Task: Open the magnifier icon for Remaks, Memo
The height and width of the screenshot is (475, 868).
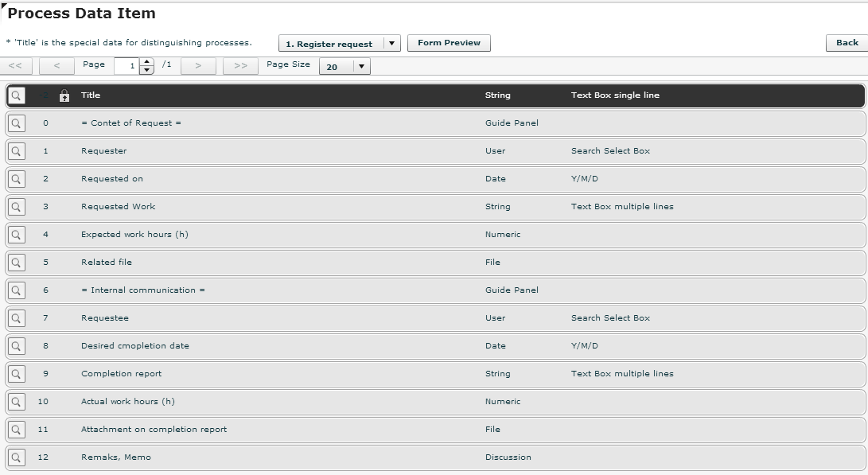Action: [16, 457]
